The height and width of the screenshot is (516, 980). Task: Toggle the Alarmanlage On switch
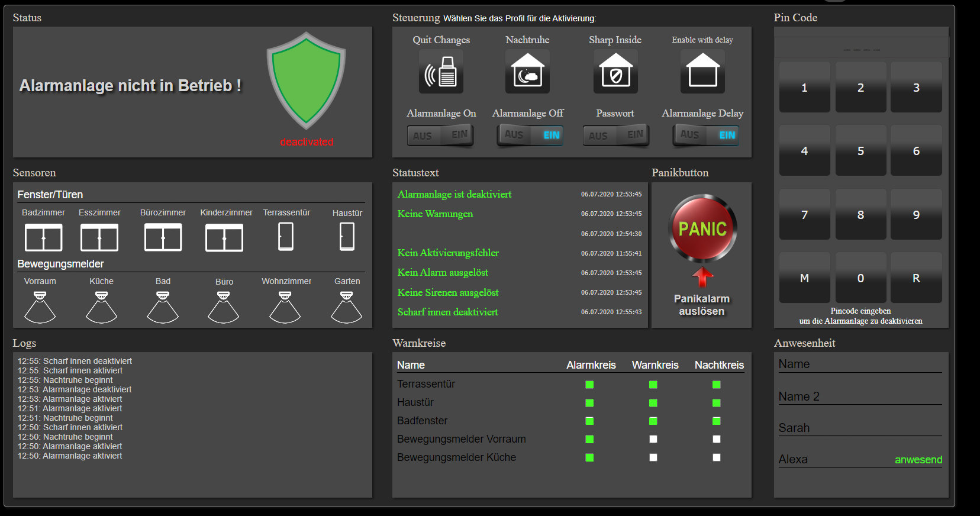point(440,136)
